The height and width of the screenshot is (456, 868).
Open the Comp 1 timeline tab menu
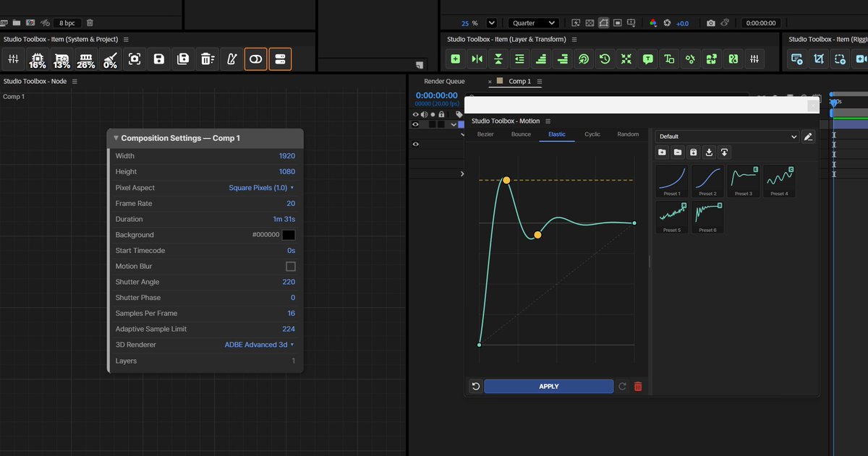pyautogui.click(x=538, y=82)
